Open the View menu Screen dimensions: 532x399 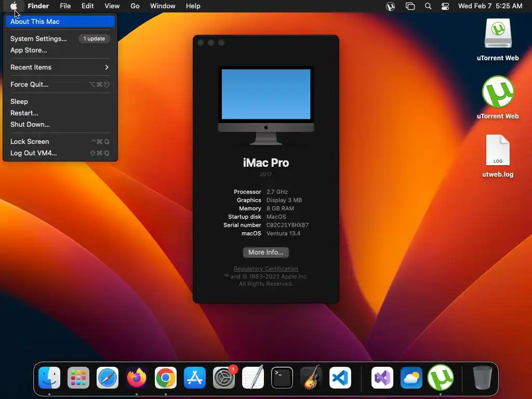coord(112,6)
